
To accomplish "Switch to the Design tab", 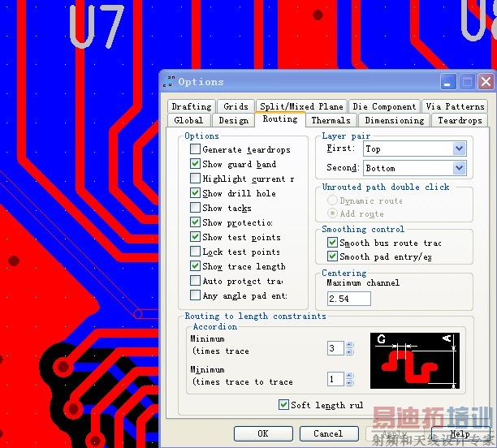I will (233, 120).
